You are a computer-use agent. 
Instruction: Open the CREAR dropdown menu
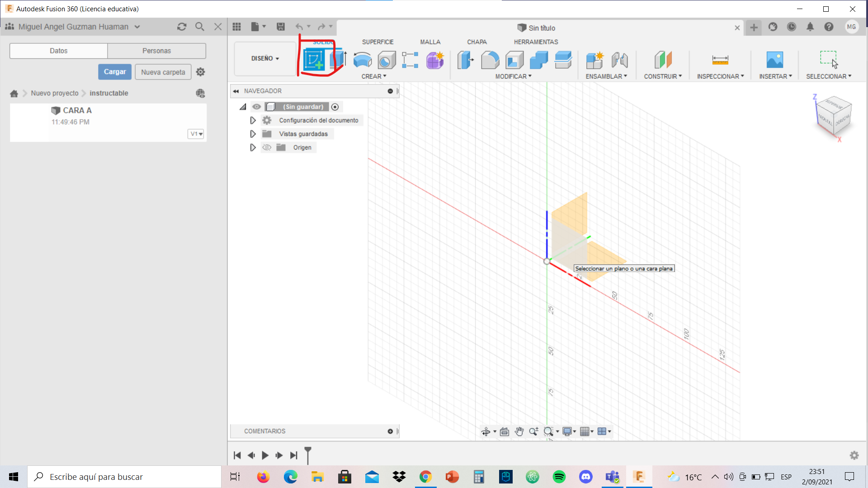coord(374,76)
